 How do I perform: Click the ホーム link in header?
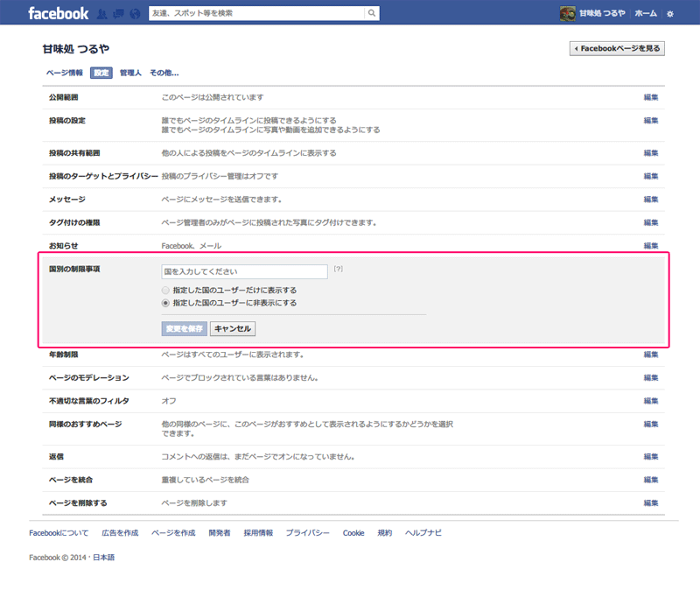coord(646,13)
